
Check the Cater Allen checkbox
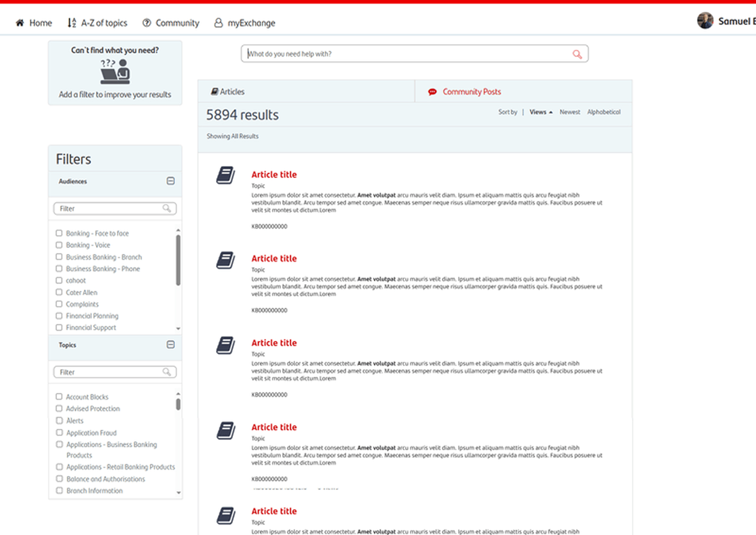click(59, 292)
